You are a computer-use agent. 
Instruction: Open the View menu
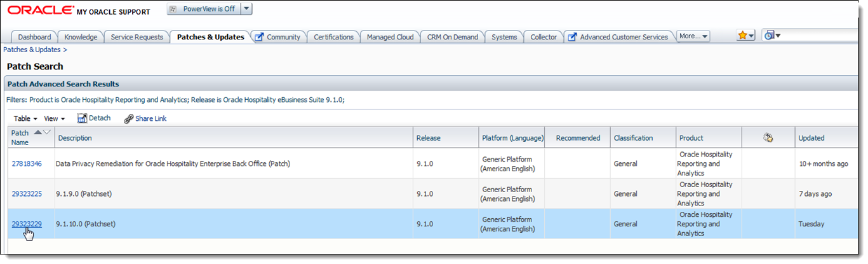(54, 118)
